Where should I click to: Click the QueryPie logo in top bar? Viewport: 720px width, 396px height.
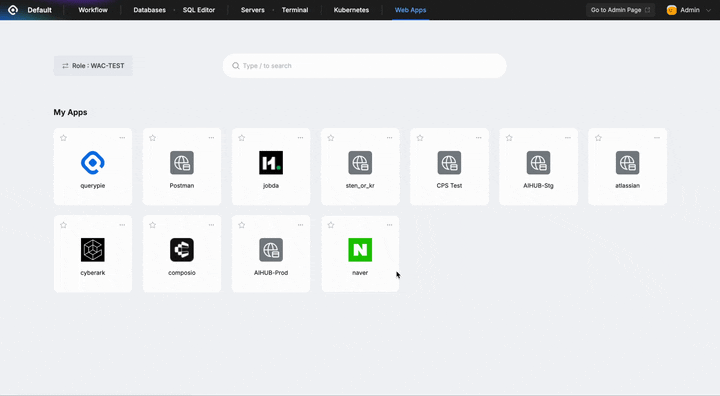click(13, 10)
